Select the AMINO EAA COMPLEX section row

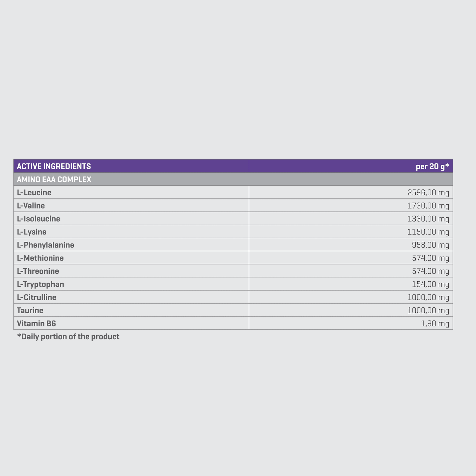[x=233, y=179]
